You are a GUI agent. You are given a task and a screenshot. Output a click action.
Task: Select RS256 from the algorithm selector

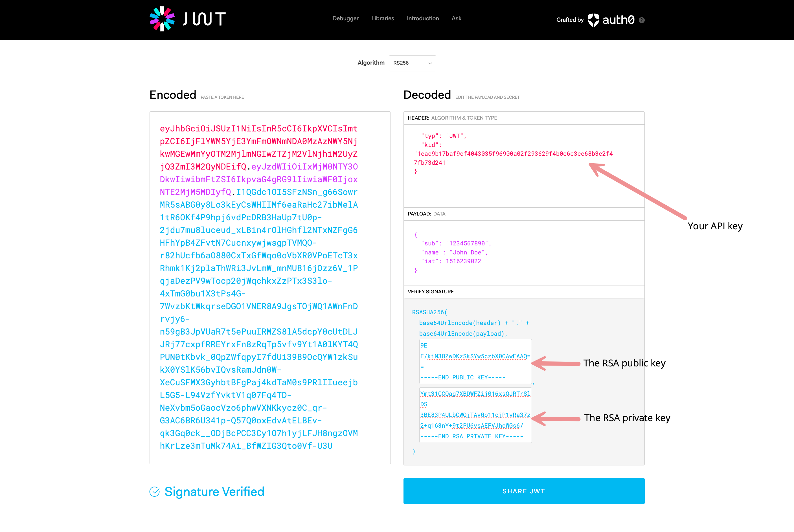pyautogui.click(x=412, y=63)
